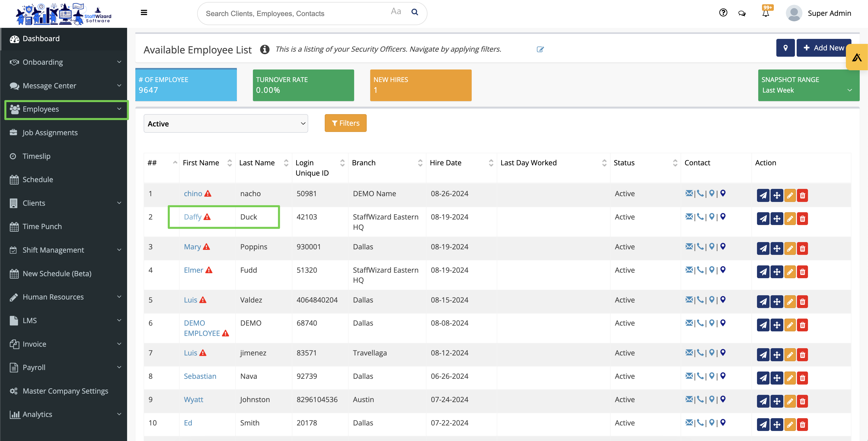Go to Timeslip in the sidebar

click(36, 156)
